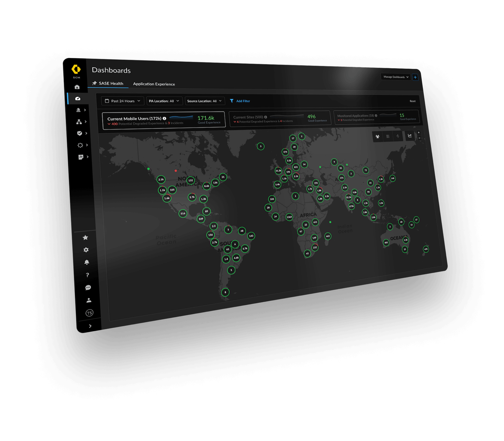Image resolution: width=504 pixels, height=441 pixels.
Task: Open the Manage Dashboards dropdown
Action: pos(396,77)
